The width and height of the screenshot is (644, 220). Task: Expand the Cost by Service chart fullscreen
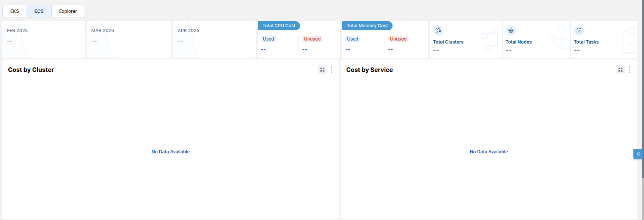[x=620, y=70]
